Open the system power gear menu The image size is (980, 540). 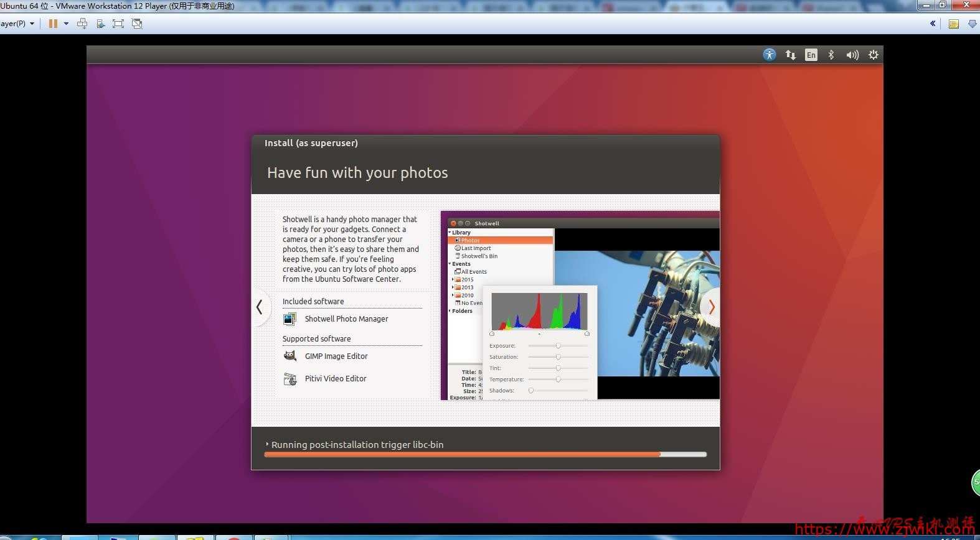pos(874,55)
